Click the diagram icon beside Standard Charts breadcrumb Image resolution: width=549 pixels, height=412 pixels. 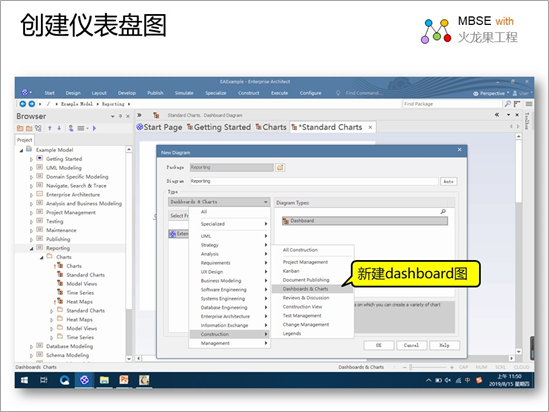pos(156,115)
